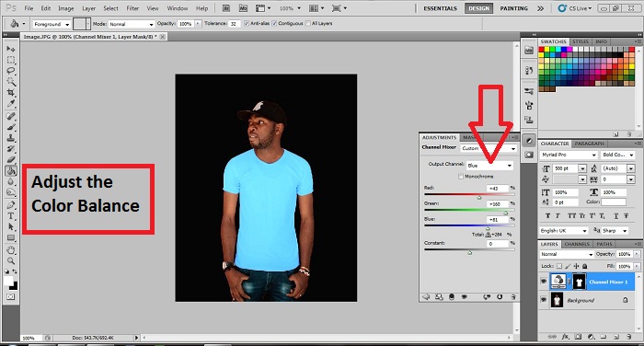Toggle the Faux Bold style button

(547, 215)
